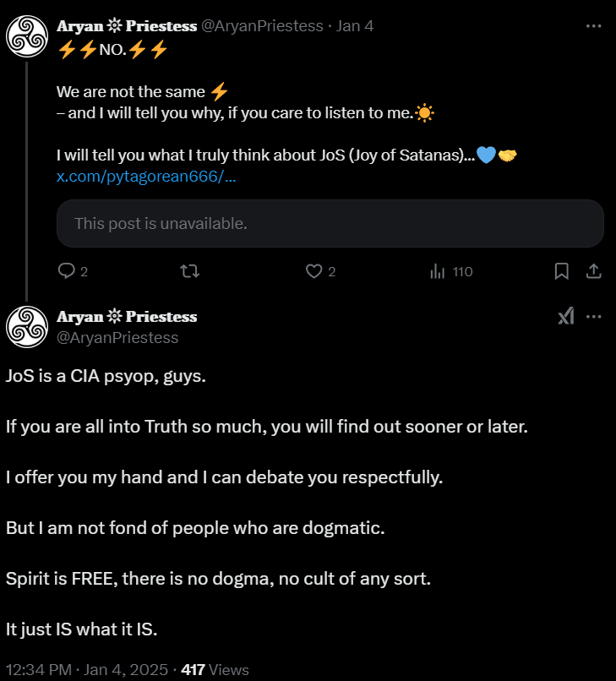Click the 'This post is unavailable' box
The height and width of the screenshot is (681, 616).
330,224
